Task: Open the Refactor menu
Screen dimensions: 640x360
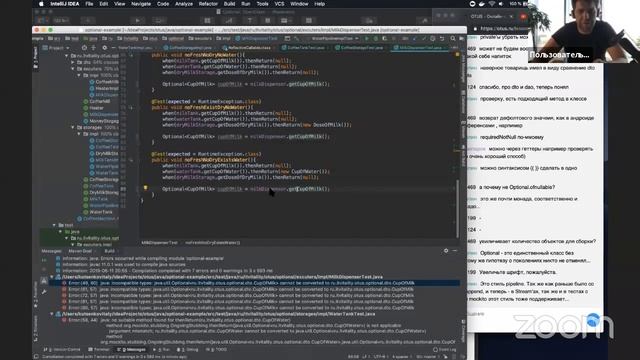Action: click(x=208, y=4)
